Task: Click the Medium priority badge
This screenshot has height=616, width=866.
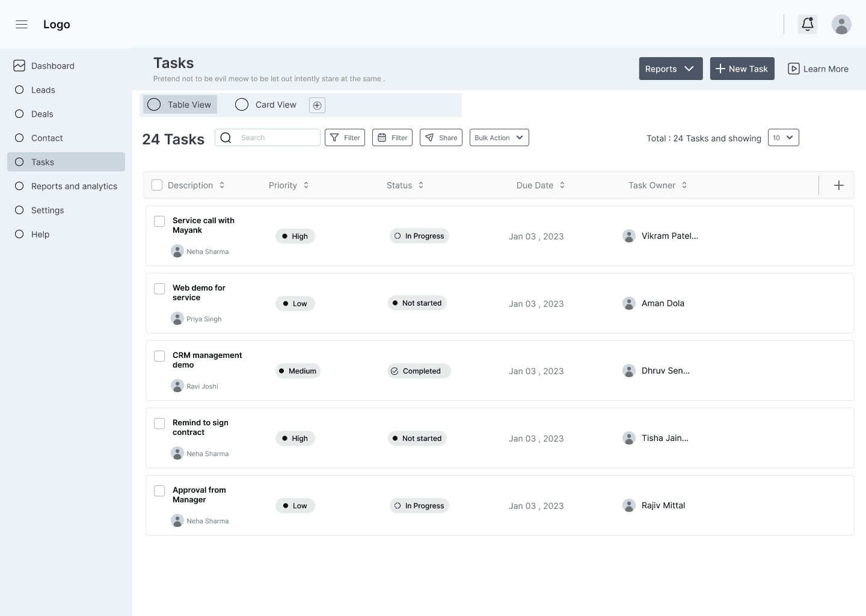Action: 298,371
